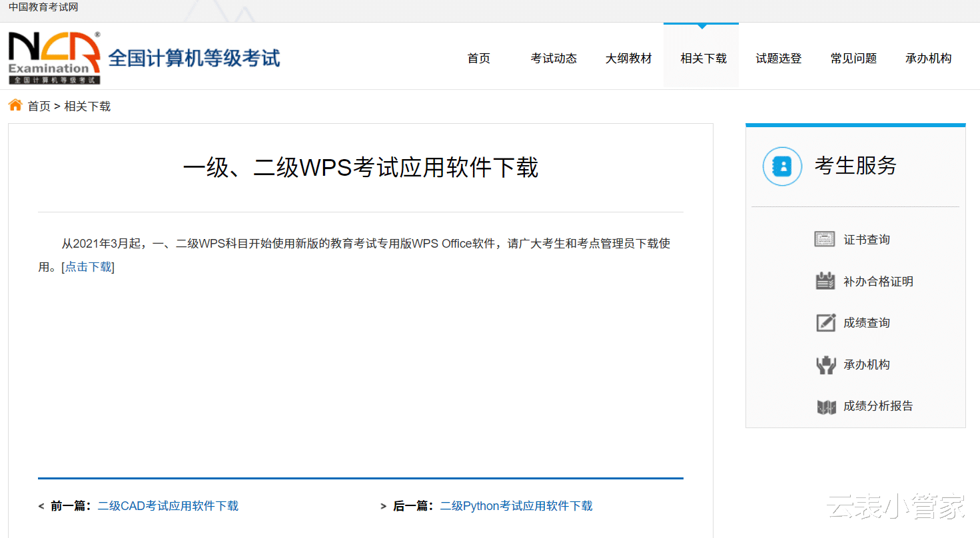Open the 证书查询 sidebar link

tap(867, 240)
